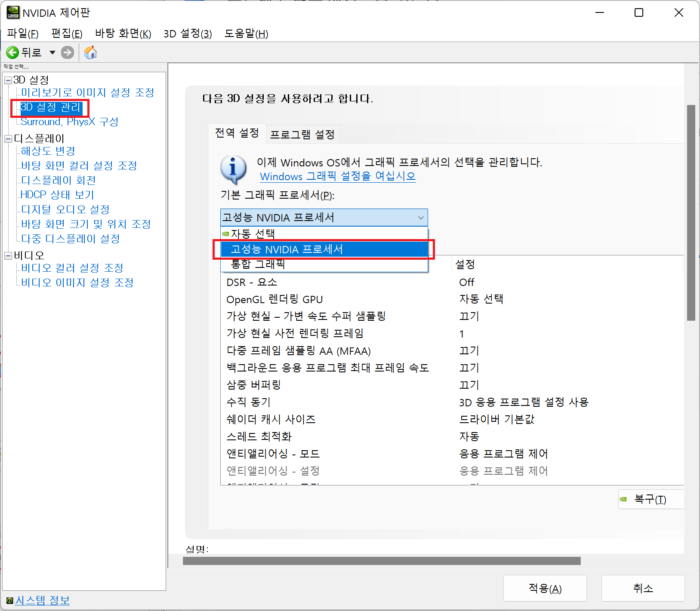Screen dimensions: 700x611
Task: Open 바탕 화면(K) menu
Action: [x=123, y=34]
